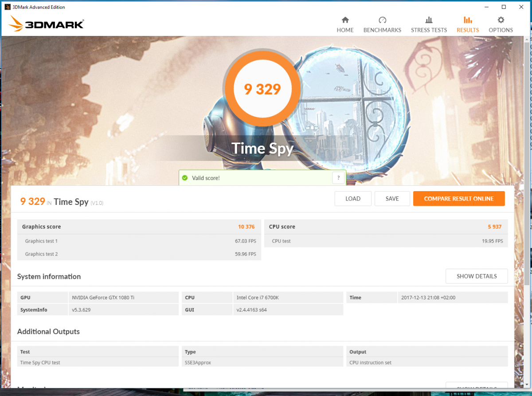Click the Home house icon

point(345,20)
